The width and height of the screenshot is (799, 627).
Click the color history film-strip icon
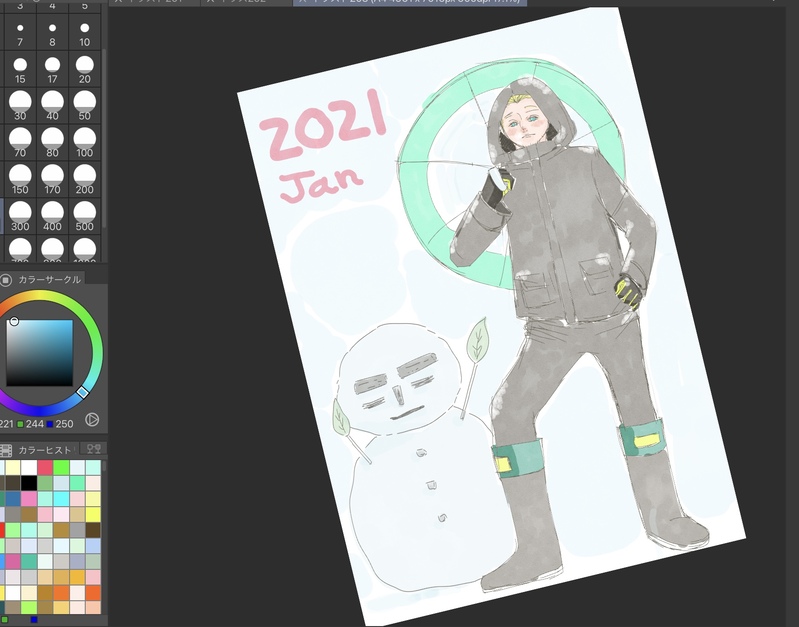(x=6, y=450)
